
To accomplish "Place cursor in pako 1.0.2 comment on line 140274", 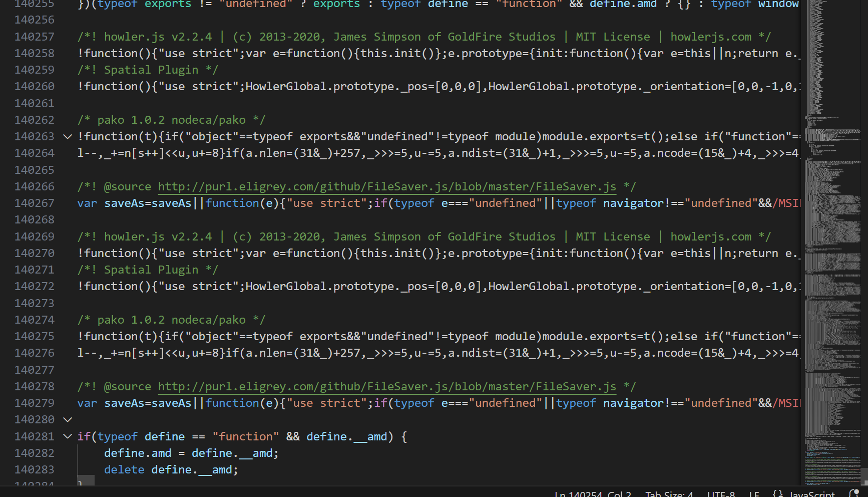I will pos(171,320).
